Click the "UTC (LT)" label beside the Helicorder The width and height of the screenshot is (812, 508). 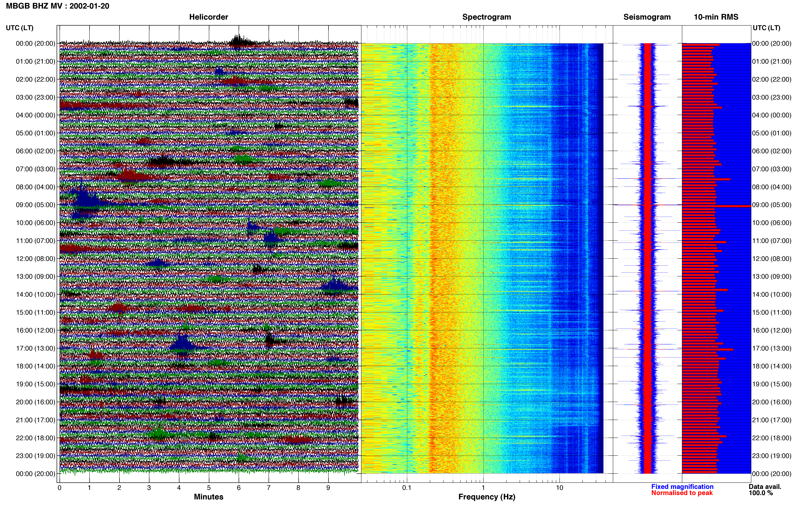20,28
